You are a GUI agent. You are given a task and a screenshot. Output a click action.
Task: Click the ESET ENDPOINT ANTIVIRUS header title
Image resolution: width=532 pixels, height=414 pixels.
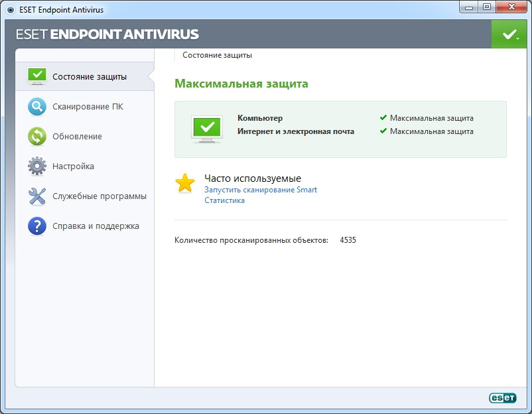click(x=107, y=34)
